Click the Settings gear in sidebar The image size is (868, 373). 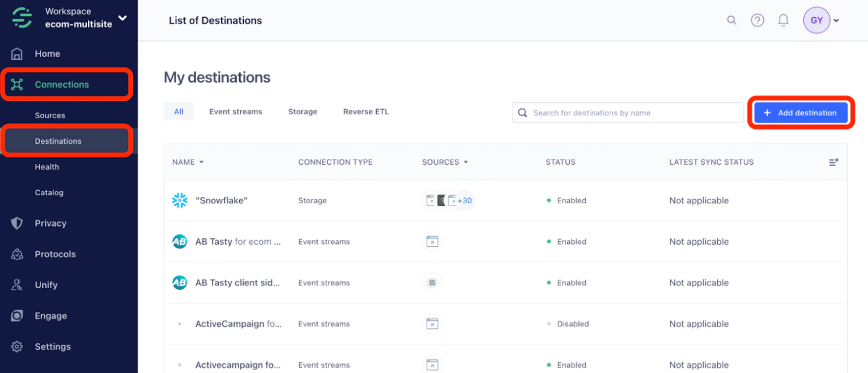(x=17, y=346)
